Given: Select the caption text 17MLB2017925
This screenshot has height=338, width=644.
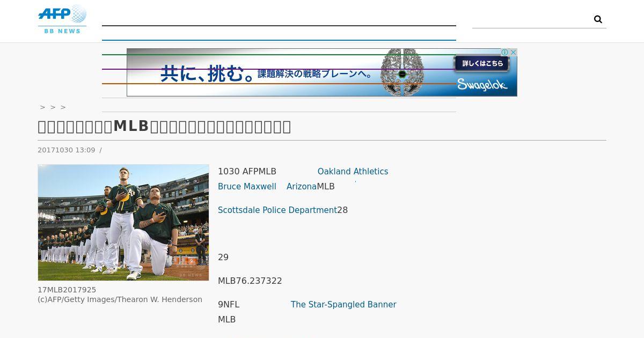Looking at the screenshot, I should point(67,290).
